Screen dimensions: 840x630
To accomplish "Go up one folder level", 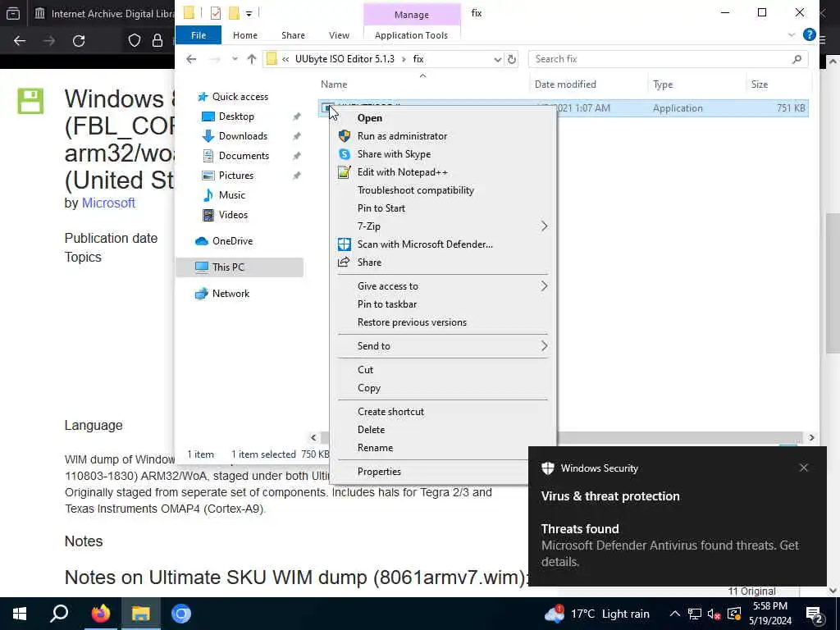I will 251,59.
